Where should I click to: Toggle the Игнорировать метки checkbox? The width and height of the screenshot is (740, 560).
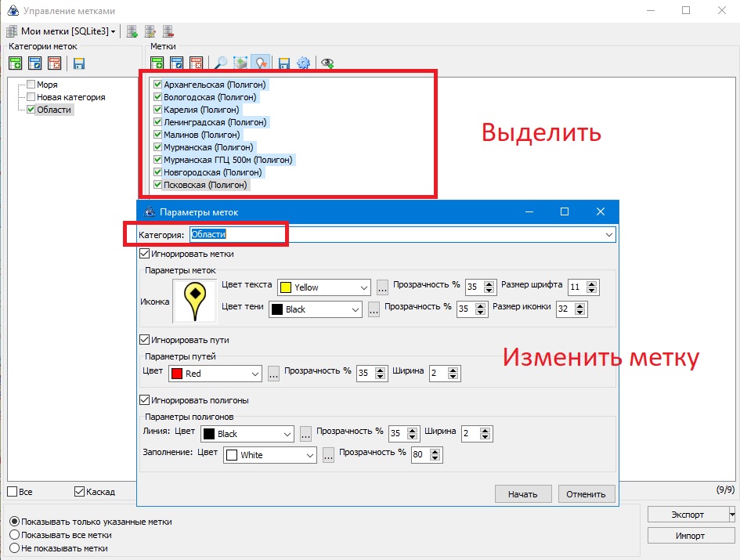[x=144, y=254]
